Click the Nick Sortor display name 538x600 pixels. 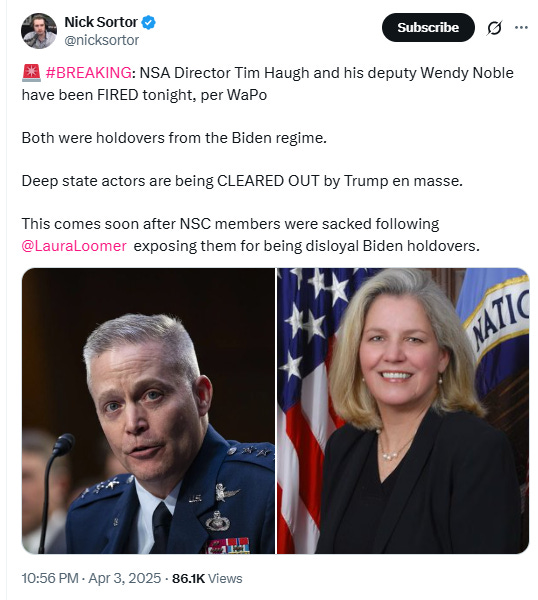(101, 22)
